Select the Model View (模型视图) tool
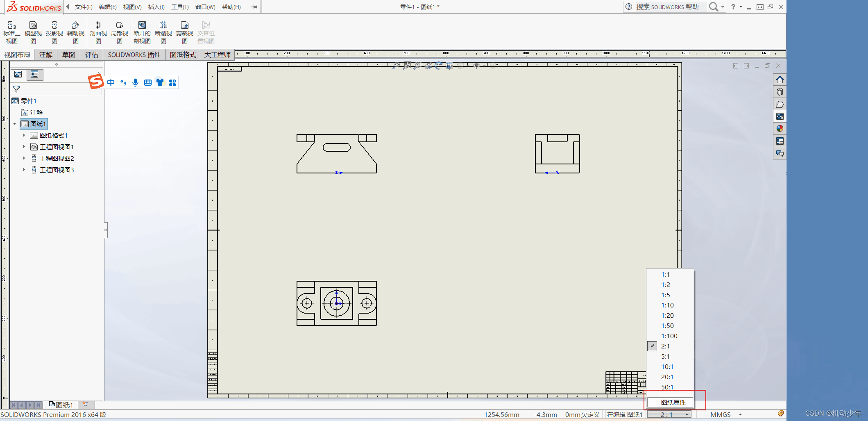The width and height of the screenshot is (868, 421). click(x=33, y=32)
